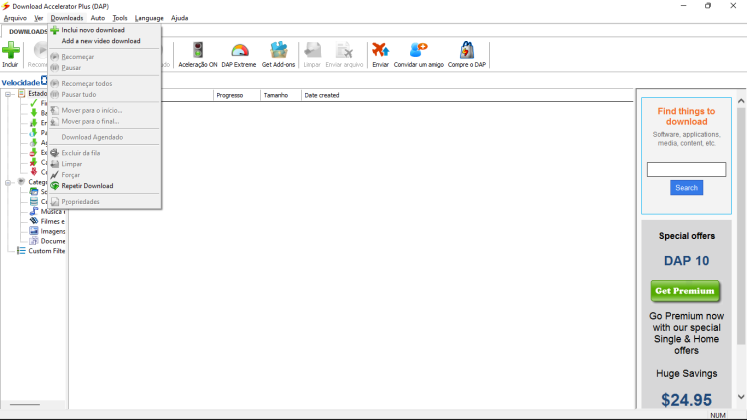Click Convidar um amigo icon
This screenshot has width=747, height=420.
(418, 52)
